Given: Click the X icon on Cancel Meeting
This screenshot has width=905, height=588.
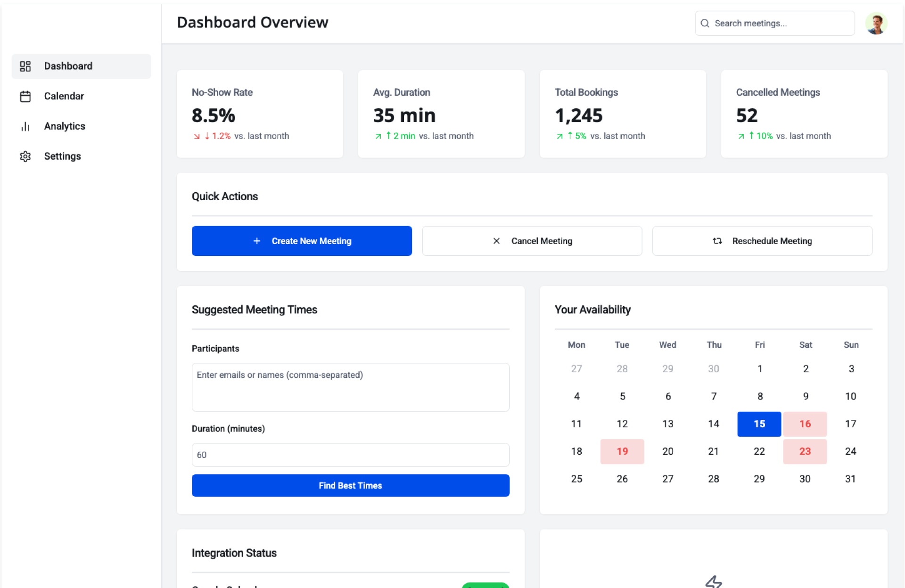Looking at the screenshot, I should tap(496, 241).
